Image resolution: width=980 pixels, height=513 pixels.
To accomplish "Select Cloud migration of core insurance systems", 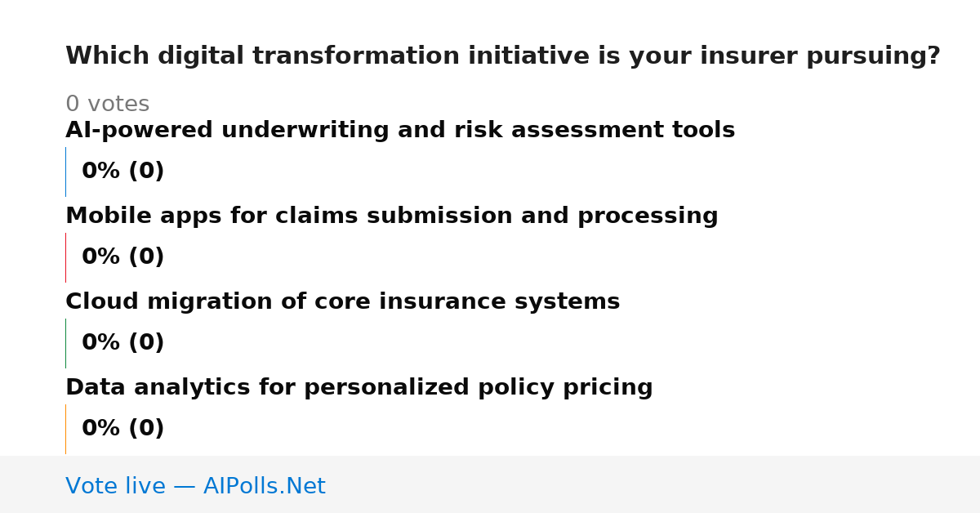I will (x=343, y=302).
